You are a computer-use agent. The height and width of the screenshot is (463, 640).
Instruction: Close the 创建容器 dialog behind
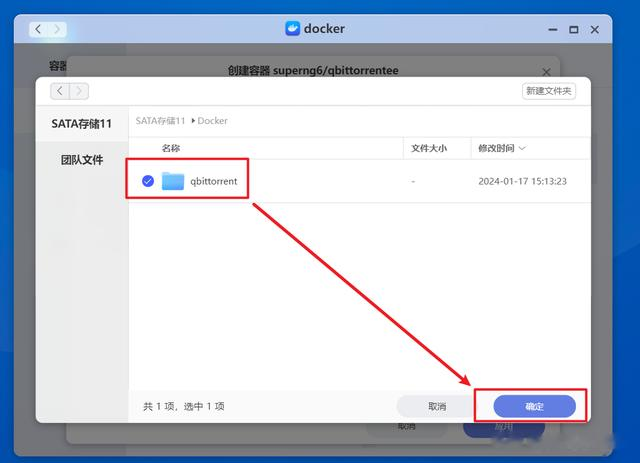(546, 72)
